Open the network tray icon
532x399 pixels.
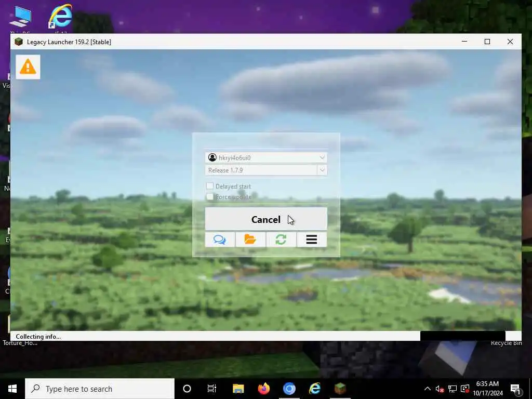click(x=453, y=389)
